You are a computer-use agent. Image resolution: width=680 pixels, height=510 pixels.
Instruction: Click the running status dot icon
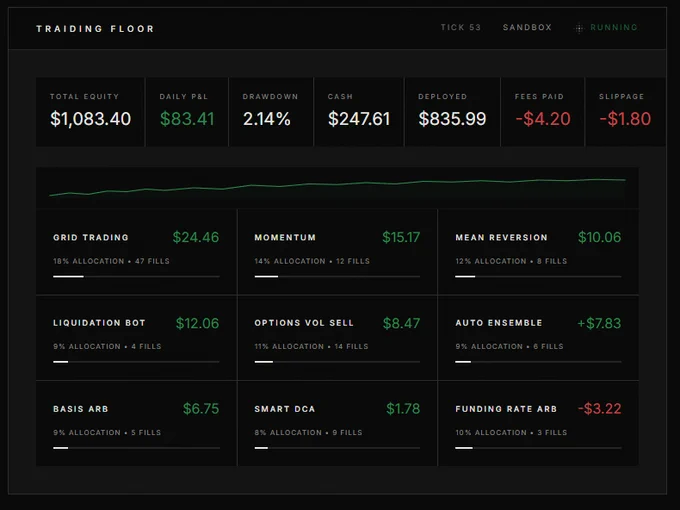tap(579, 28)
